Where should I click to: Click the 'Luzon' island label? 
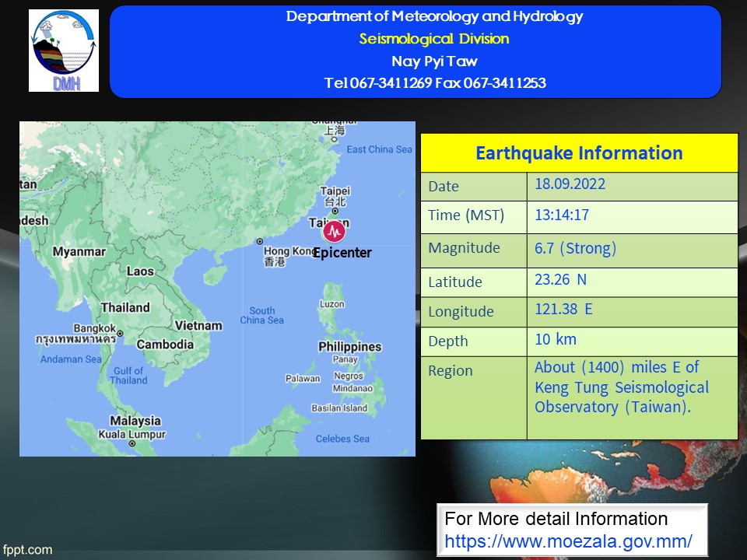[332, 304]
